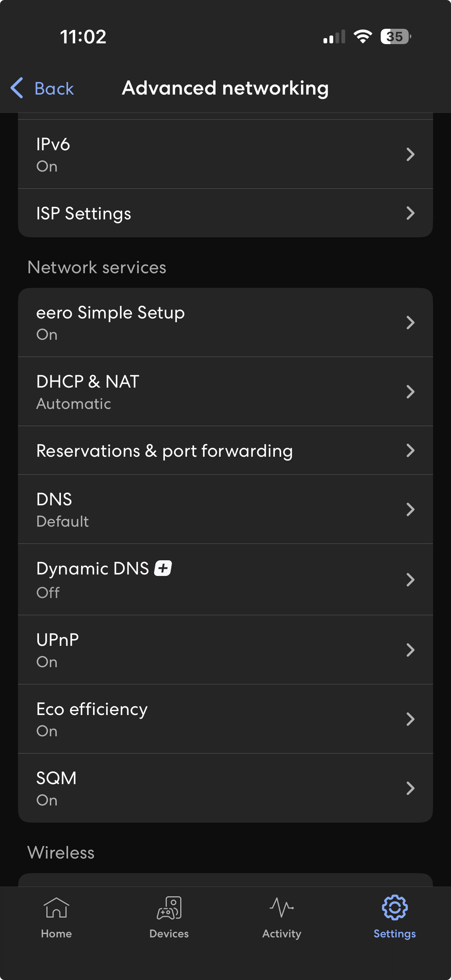Expand SQM row using its chevron

(410, 788)
